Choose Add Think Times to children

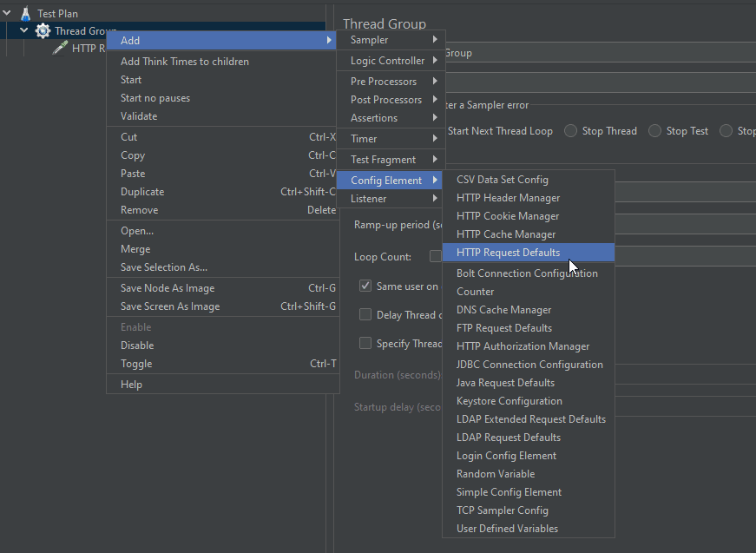click(x=222, y=62)
